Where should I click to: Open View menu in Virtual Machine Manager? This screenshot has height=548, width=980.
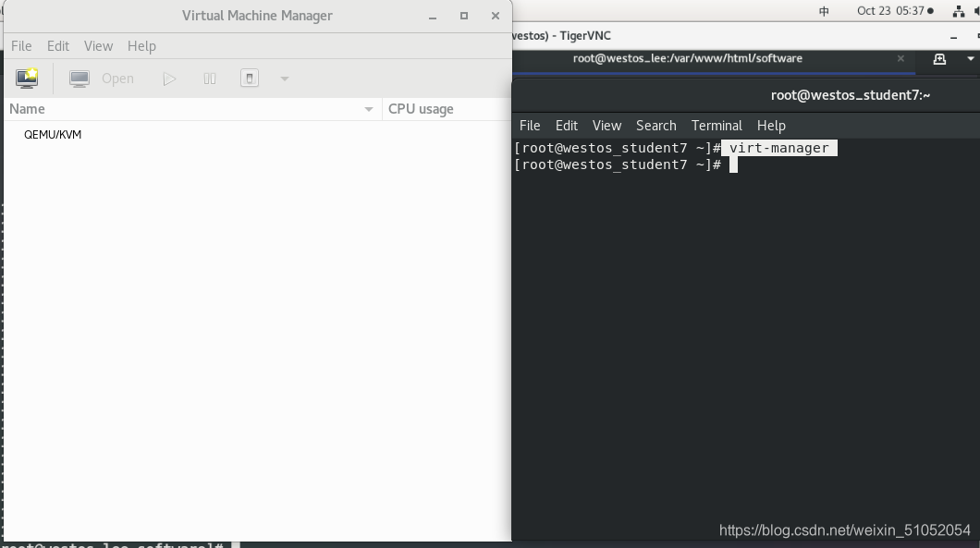(98, 46)
